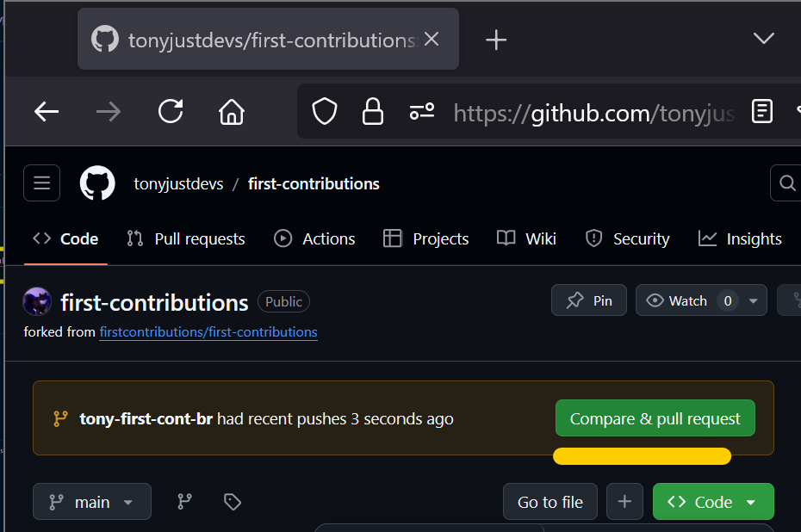Open site permissions icon in address bar
Viewport: 801px width, 532px height.
tap(422, 111)
